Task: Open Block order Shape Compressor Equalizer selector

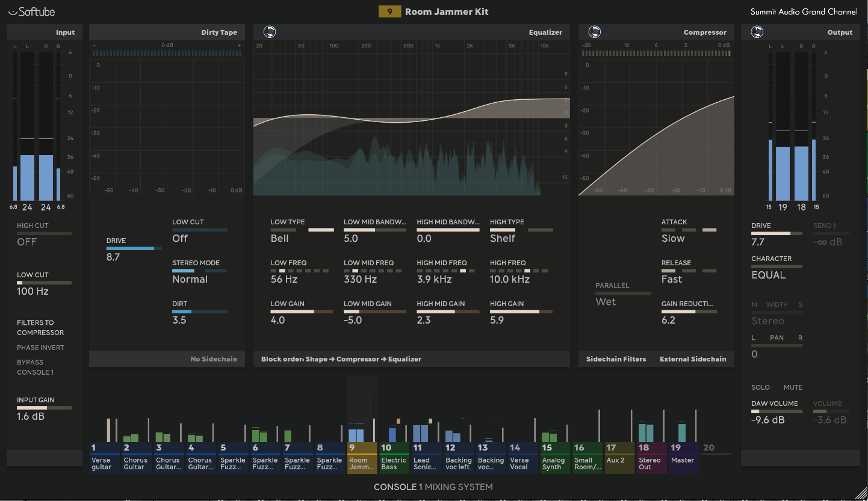Action: [341, 359]
